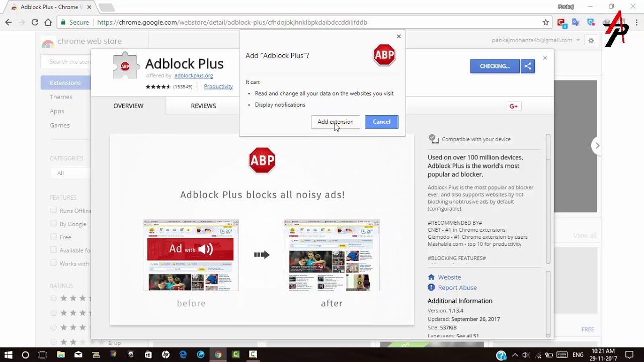Click the blue shield extension icon
The width and height of the screenshot is (644, 362).
pyautogui.click(x=591, y=22)
